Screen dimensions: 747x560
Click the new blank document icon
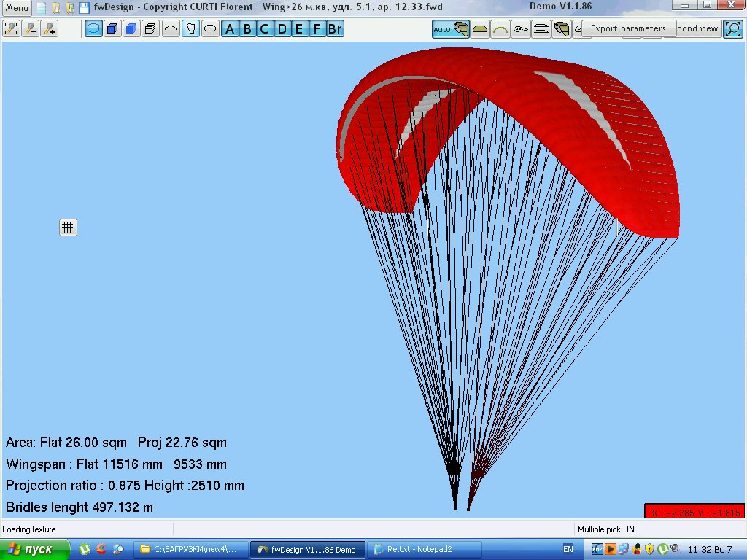(x=42, y=8)
